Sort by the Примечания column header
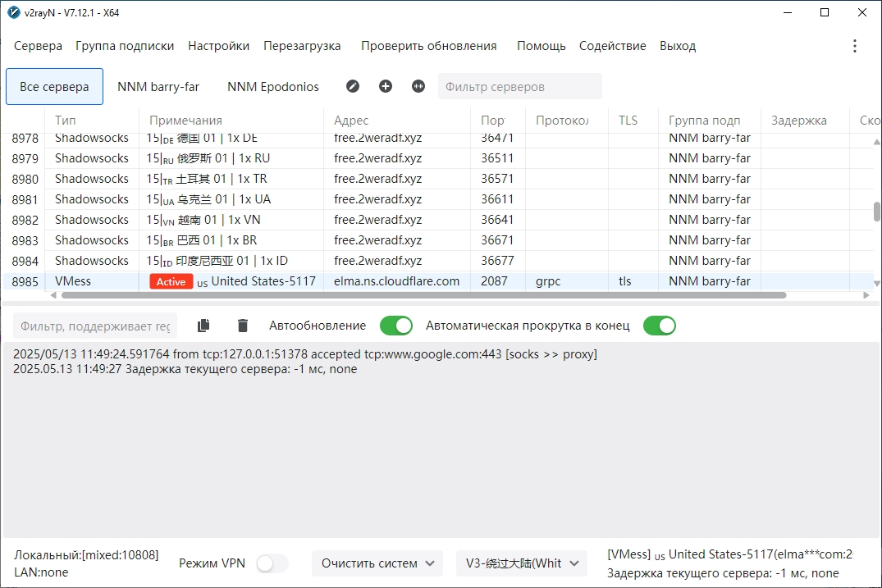 pyautogui.click(x=231, y=121)
